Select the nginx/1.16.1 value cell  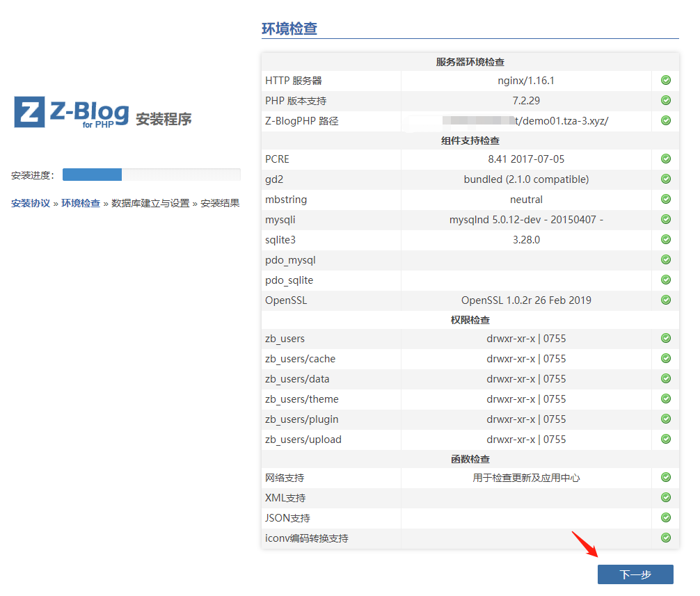click(x=526, y=81)
